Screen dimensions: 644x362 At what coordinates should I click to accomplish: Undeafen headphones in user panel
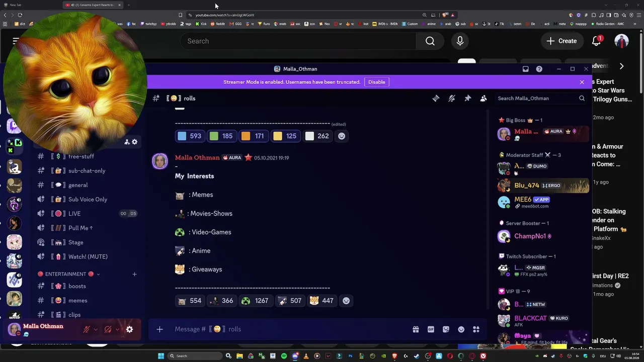point(108,330)
